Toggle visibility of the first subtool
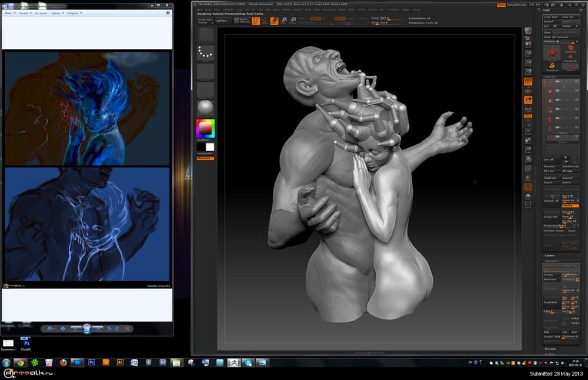 (577, 81)
